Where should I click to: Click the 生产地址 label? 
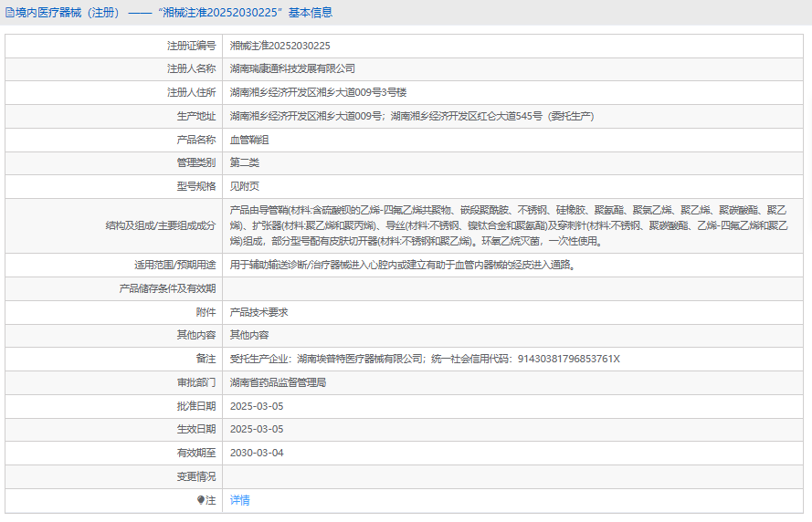[196, 117]
